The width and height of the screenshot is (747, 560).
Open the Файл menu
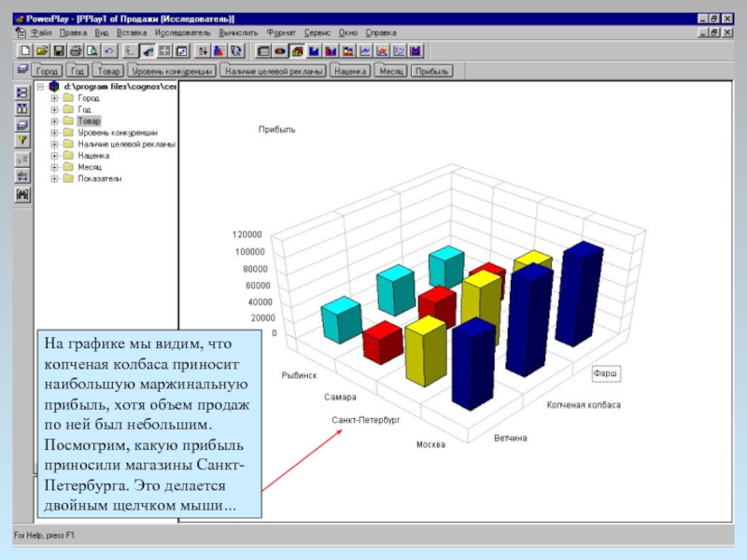40,33
